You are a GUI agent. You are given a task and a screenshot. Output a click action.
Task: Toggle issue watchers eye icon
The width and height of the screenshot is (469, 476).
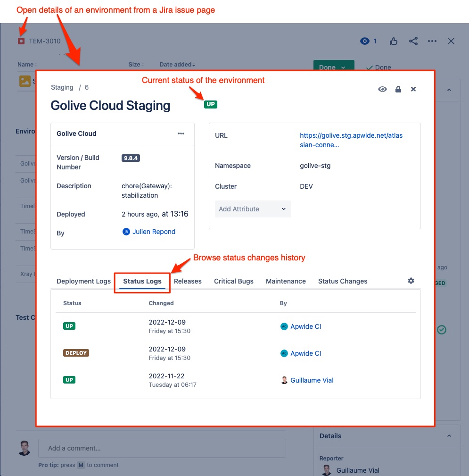coord(364,41)
